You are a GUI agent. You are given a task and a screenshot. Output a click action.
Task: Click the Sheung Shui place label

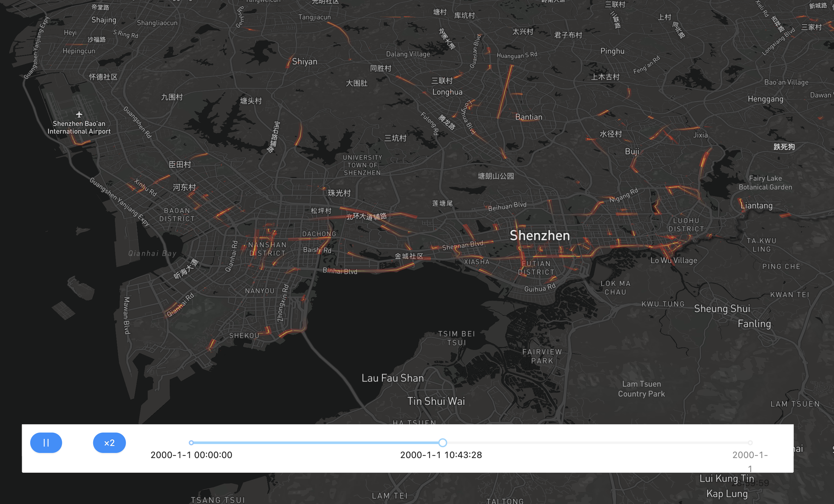[722, 308]
